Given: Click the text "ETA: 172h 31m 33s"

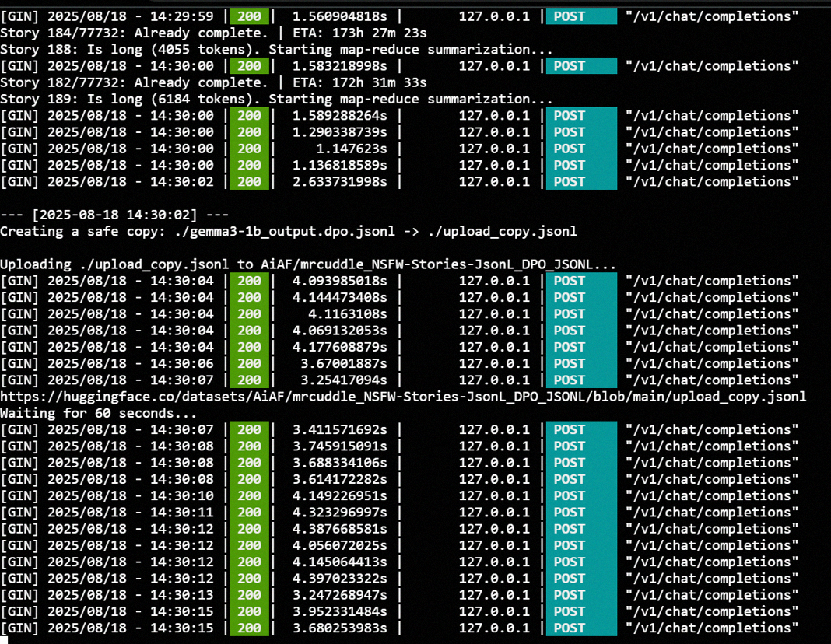Looking at the screenshot, I should [359, 82].
